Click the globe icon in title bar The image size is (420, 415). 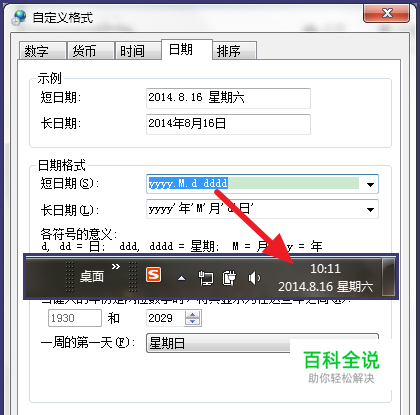[x=18, y=17]
